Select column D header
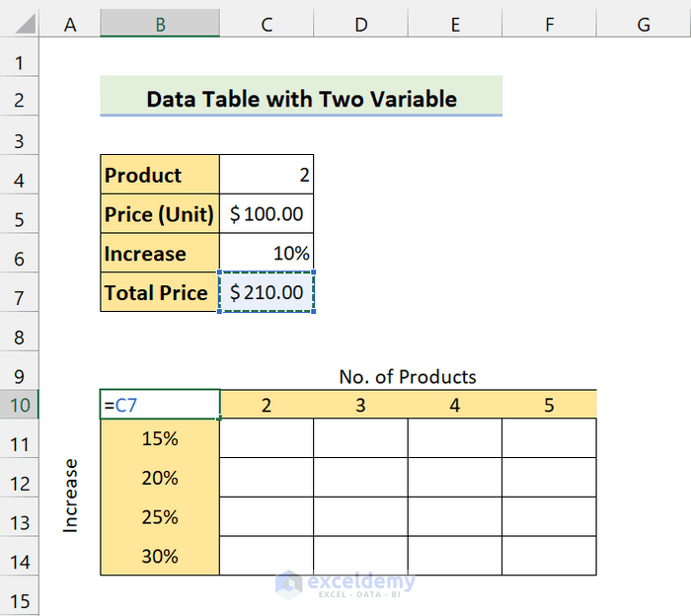This screenshot has width=691, height=616. [x=360, y=25]
